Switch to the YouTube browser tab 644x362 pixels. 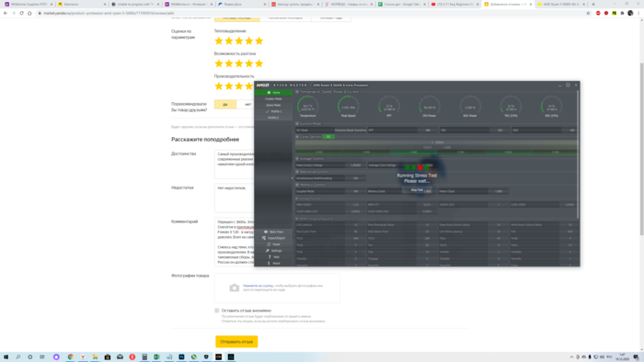455,4
